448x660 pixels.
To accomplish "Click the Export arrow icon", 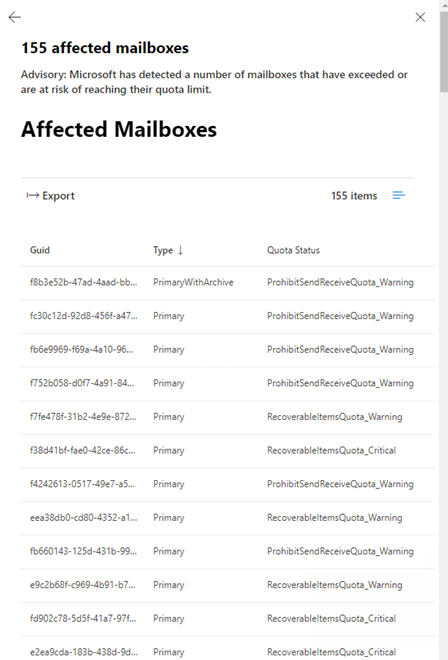I will click(x=32, y=195).
